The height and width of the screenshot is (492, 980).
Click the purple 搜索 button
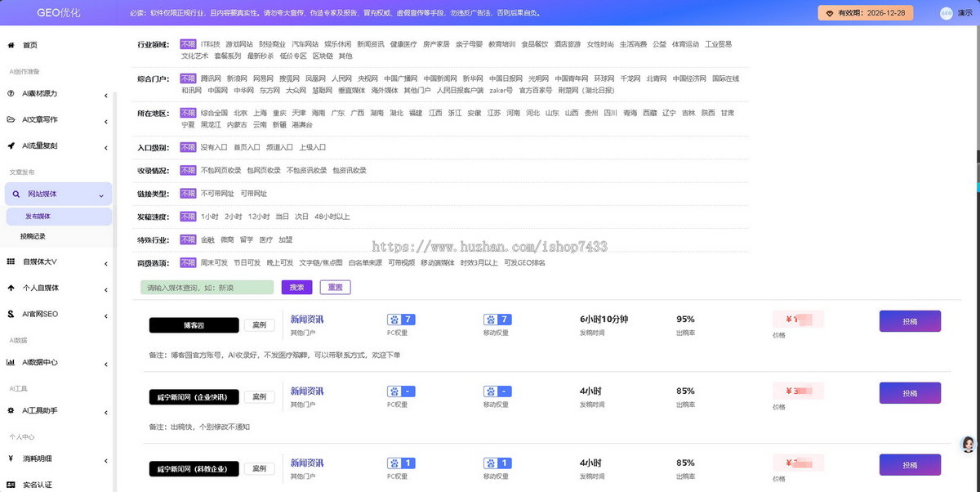tap(296, 288)
